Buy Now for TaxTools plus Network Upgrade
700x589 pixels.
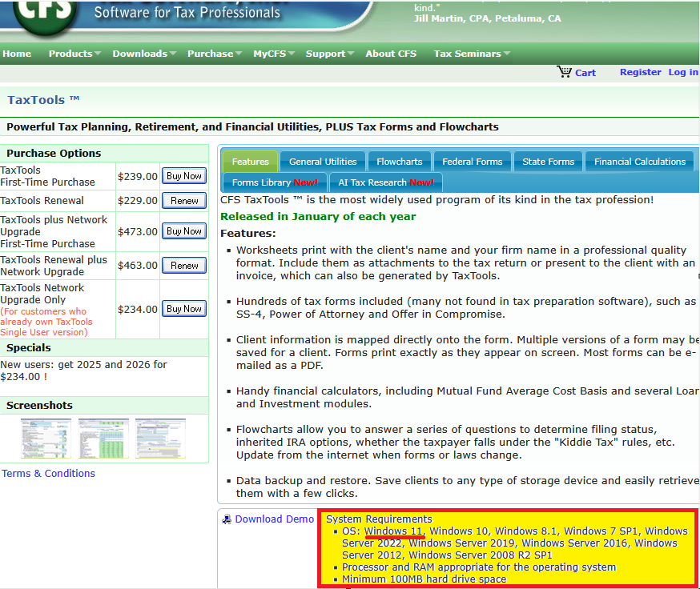(184, 231)
